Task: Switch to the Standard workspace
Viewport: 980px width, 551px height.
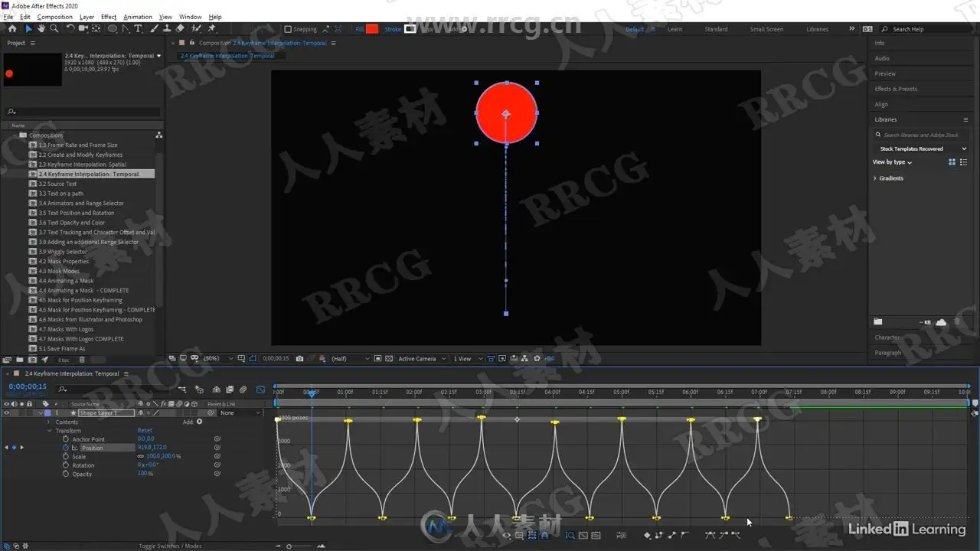Action: pyautogui.click(x=716, y=29)
